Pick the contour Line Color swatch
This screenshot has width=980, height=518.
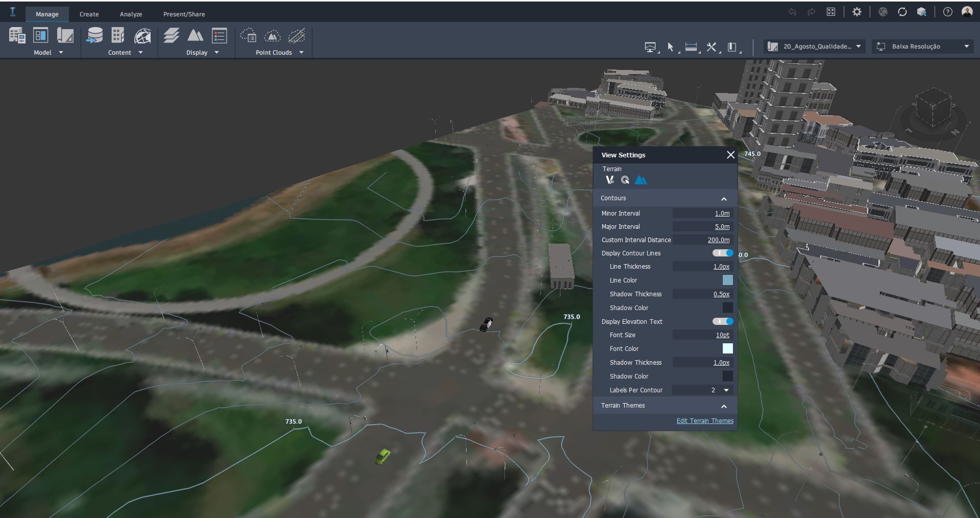click(x=727, y=280)
